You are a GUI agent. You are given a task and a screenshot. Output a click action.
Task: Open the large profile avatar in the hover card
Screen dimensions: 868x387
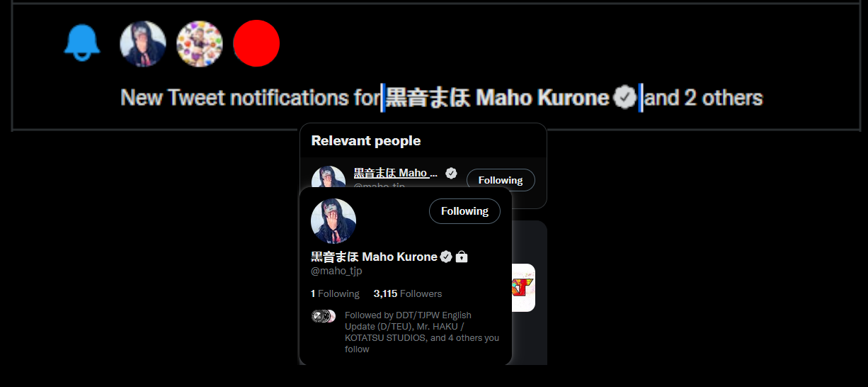click(333, 221)
